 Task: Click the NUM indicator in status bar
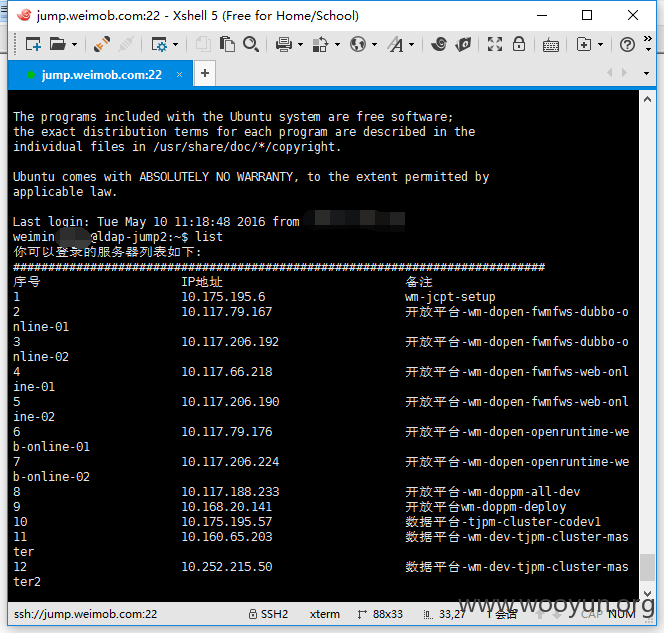point(622,614)
